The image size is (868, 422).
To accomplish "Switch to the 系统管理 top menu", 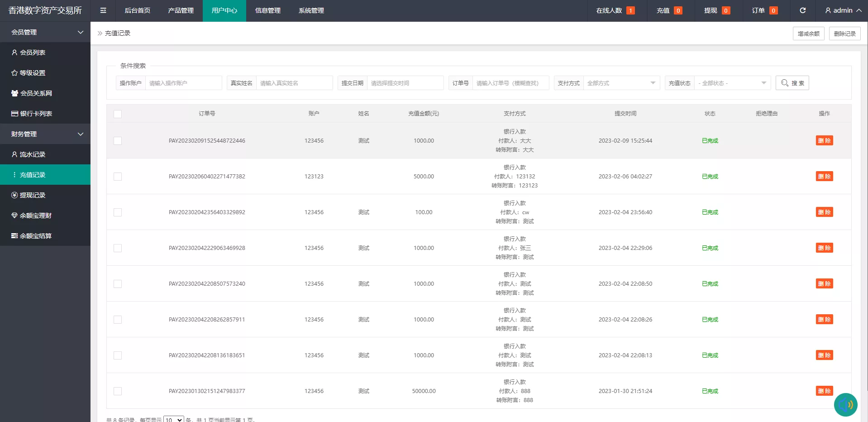I will click(311, 10).
